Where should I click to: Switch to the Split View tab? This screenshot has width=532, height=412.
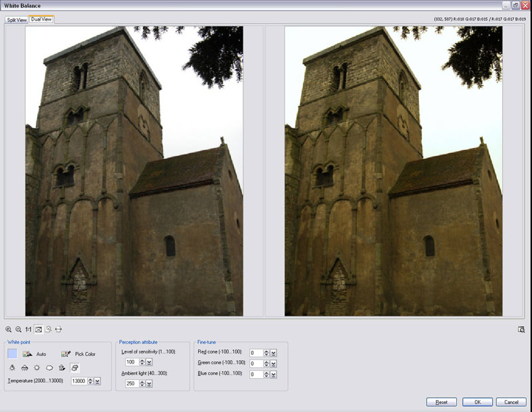[17, 20]
